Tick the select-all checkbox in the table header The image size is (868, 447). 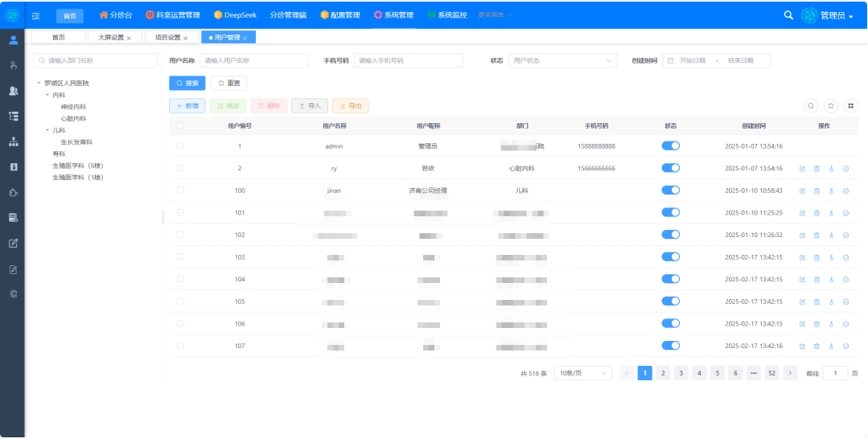coord(180,125)
